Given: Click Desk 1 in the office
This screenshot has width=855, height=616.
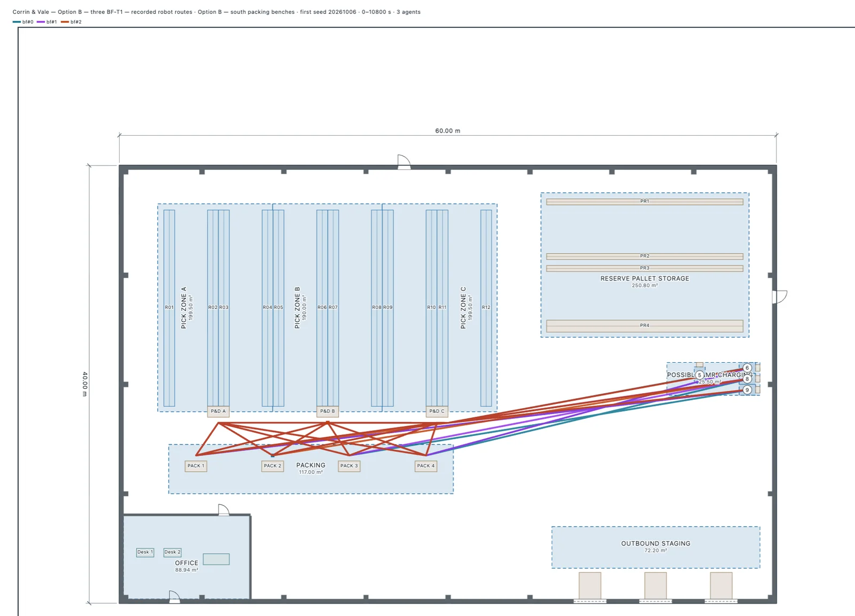Looking at the screenshot, I should [x=145, y=552].
